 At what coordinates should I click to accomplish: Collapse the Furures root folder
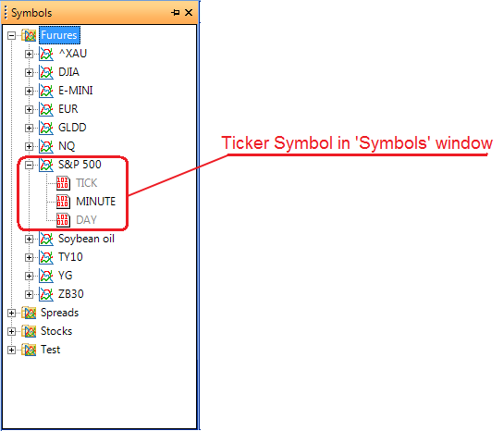pyautogui.click(x=12, y=35)
